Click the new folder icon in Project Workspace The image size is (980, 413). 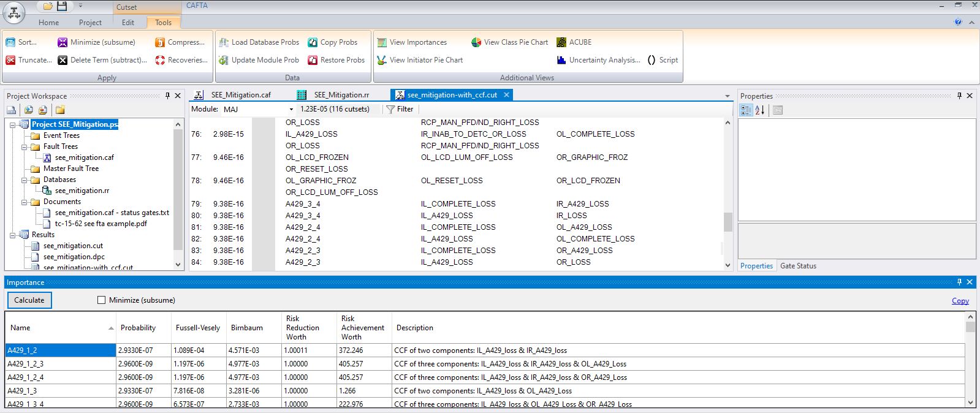[x=60, y=110]
